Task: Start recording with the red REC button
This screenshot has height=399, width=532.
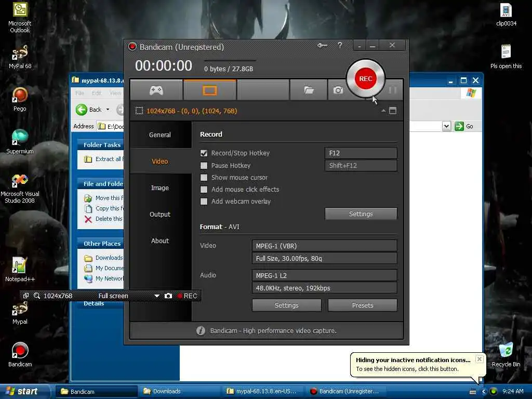Action: (x=365, y=79)
